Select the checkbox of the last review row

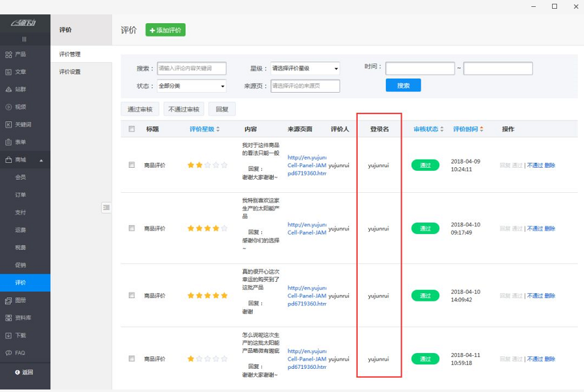click(132, 358)
